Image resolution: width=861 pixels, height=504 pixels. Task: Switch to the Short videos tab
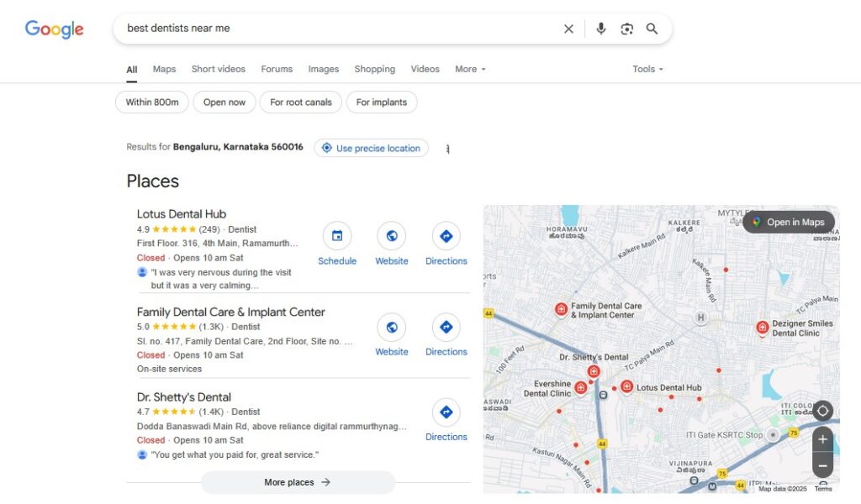tap(218, 69)
